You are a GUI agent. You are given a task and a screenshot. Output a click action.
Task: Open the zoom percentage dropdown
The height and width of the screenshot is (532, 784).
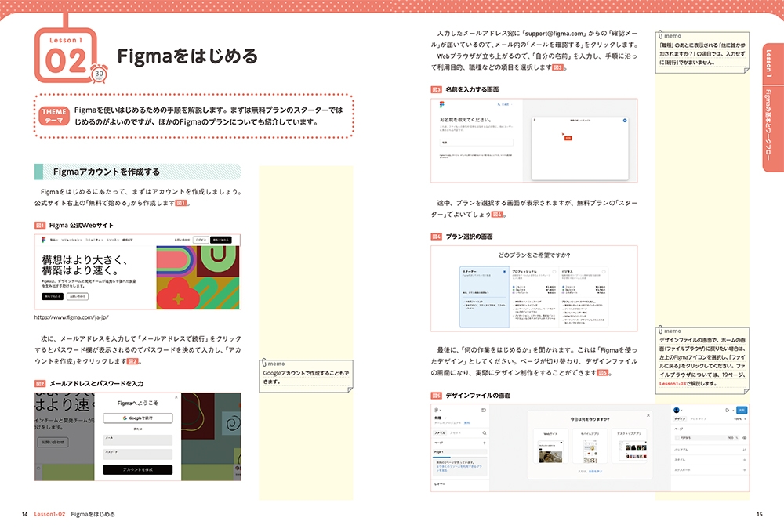(739, 419)
